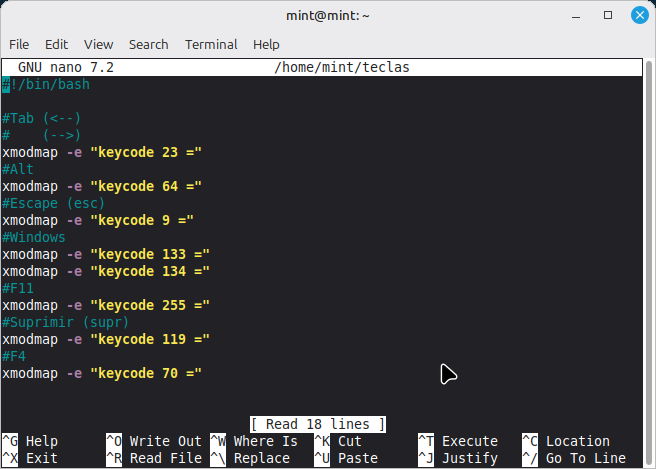
Task: Place cursor on the keycode 133 line
Action: (x=105, y=254)
